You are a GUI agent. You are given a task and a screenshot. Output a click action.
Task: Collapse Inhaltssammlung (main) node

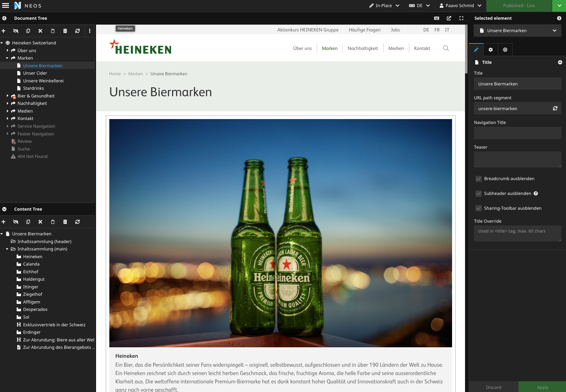point(7,249)
